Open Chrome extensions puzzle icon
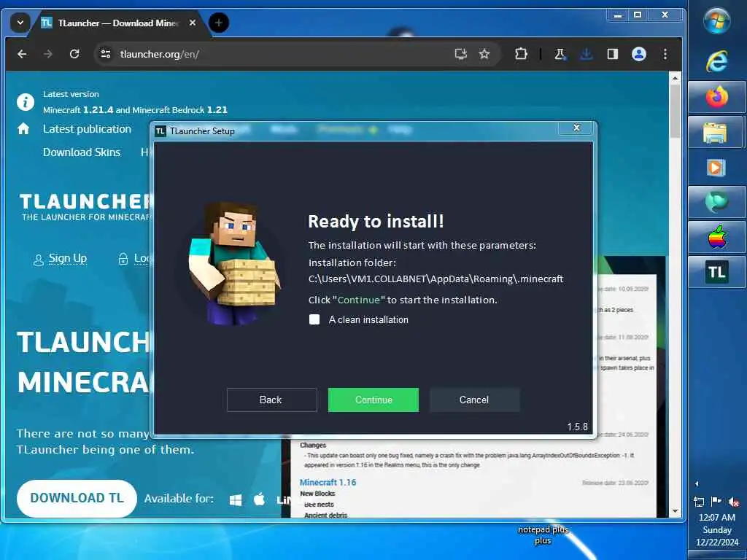Screen dimensions: 747x560 (521, 54)
